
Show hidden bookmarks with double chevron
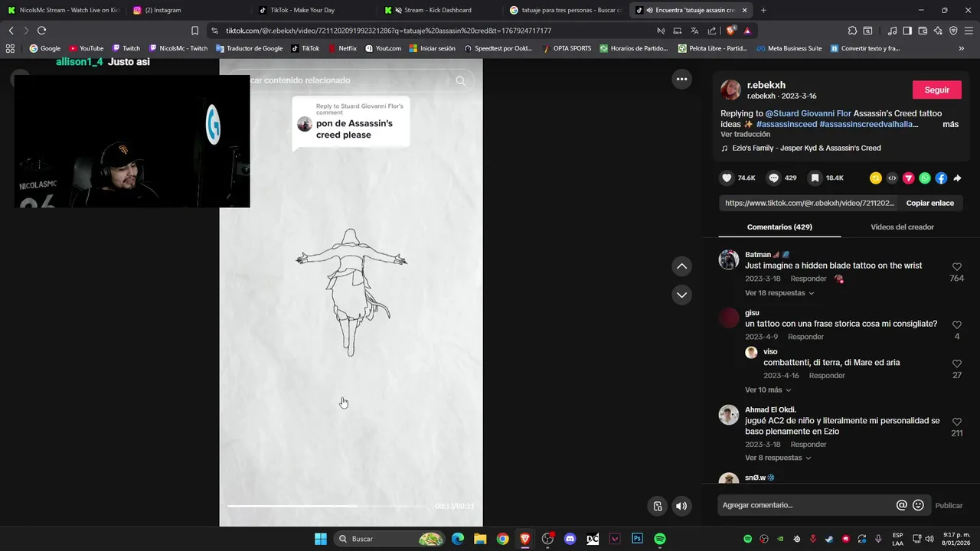click(x=961, y=48)
